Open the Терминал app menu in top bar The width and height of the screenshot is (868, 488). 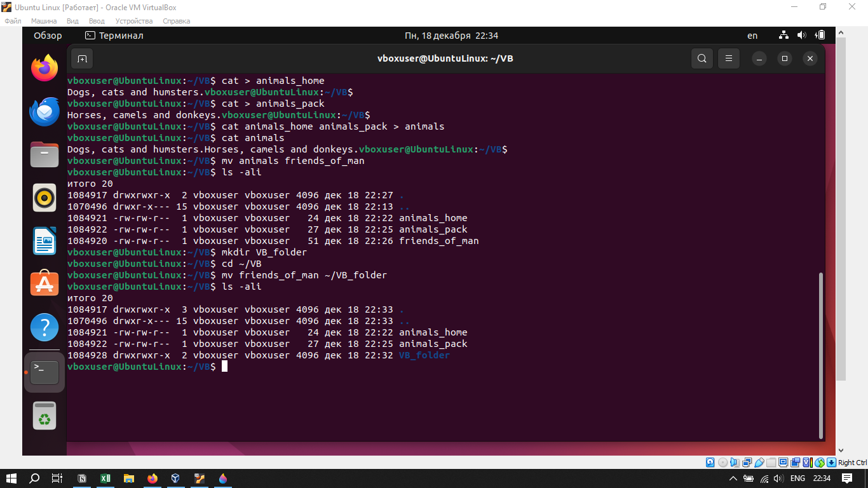click(114, 36)
